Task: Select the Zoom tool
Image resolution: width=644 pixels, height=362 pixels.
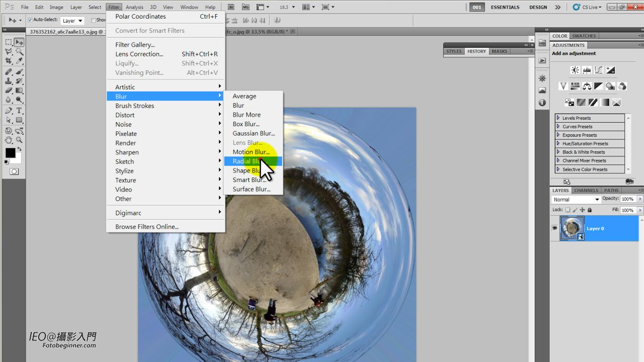Action: click(19, 140)
